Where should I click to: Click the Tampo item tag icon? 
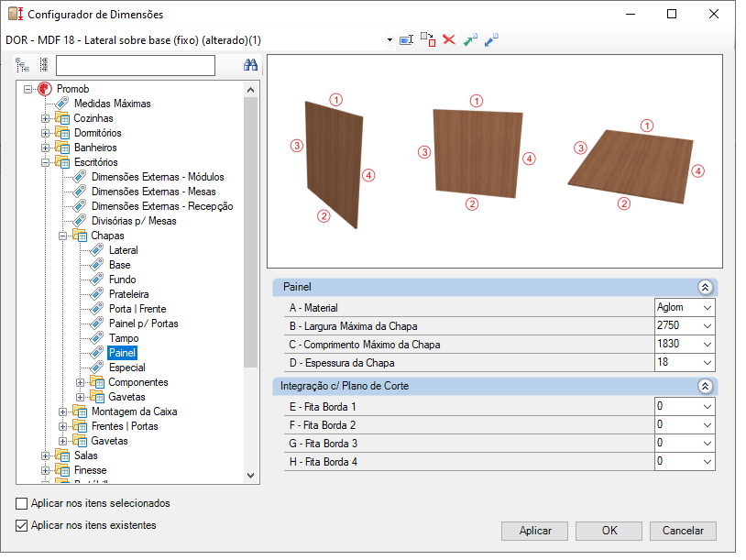pos(97,338)
